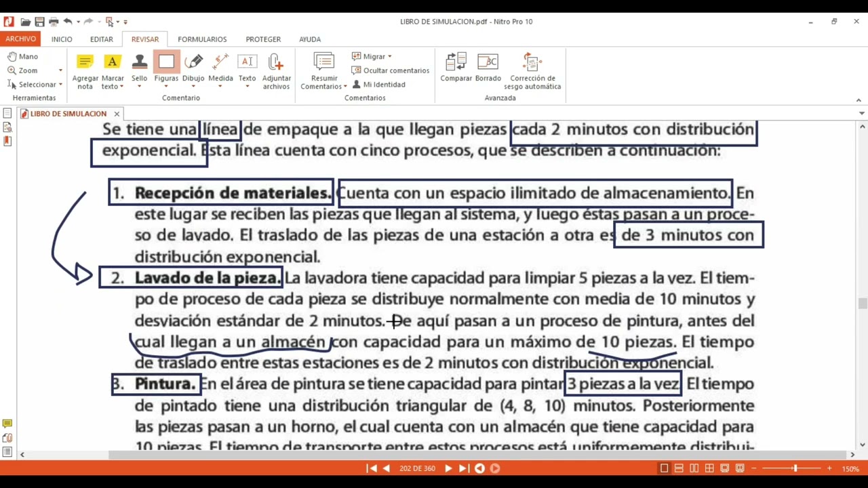The width and height of the screenshot is (868, 488).
Task: Open the bookmarks panel icon in left sidebar
Action: (7, 141)
